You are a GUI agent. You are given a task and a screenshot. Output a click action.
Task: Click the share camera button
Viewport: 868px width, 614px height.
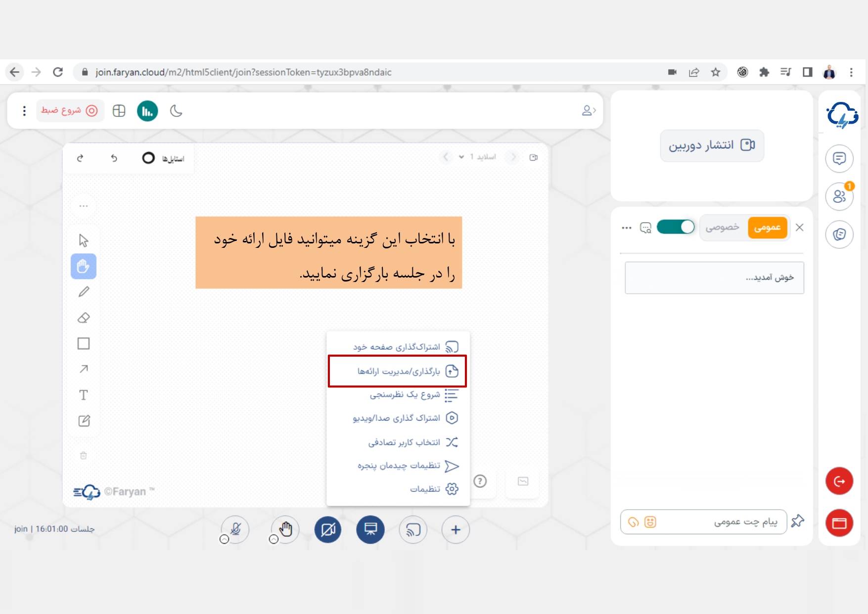pyautogui.click(x=712, y=145)
